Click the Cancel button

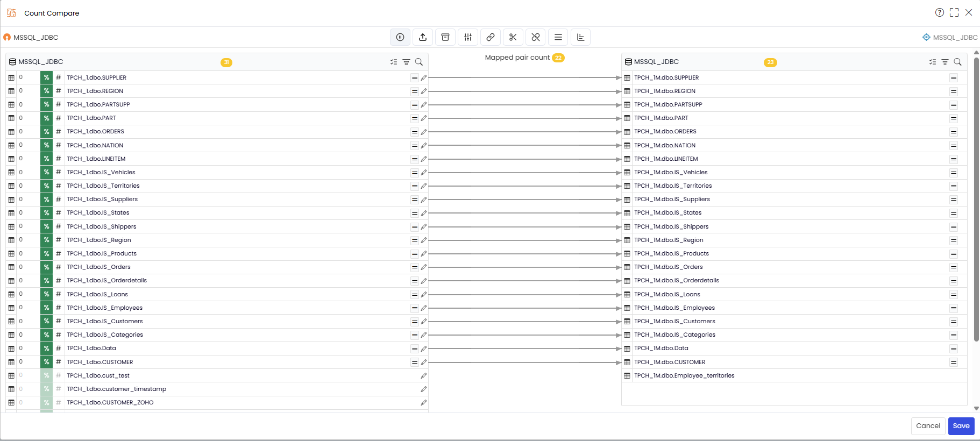tap(928, 426)
